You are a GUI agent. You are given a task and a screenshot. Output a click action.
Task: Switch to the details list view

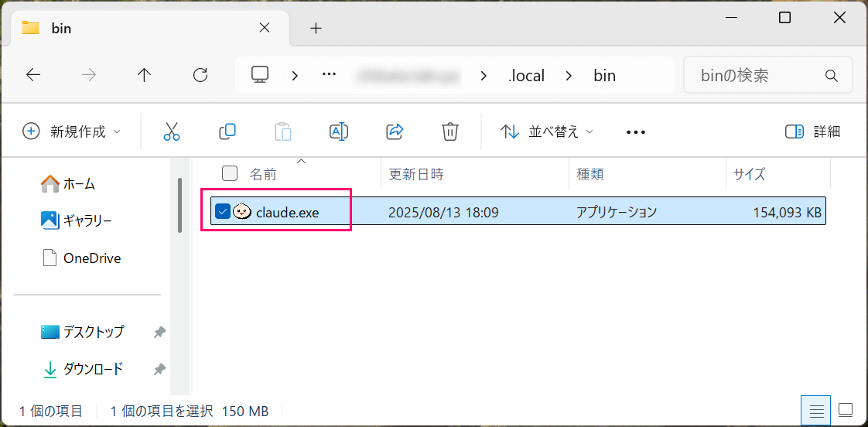pos(816,411)
